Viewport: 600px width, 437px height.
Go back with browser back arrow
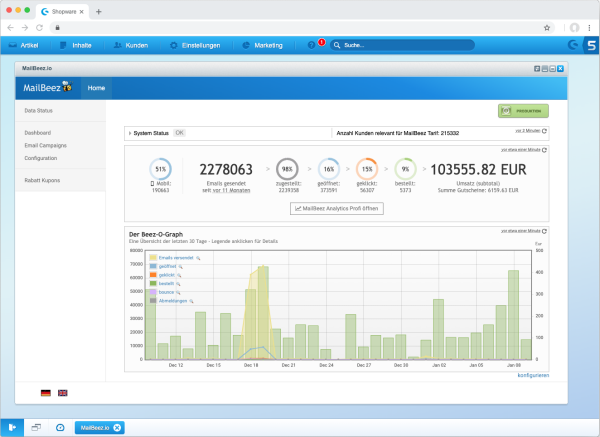[x=10, y=28]
